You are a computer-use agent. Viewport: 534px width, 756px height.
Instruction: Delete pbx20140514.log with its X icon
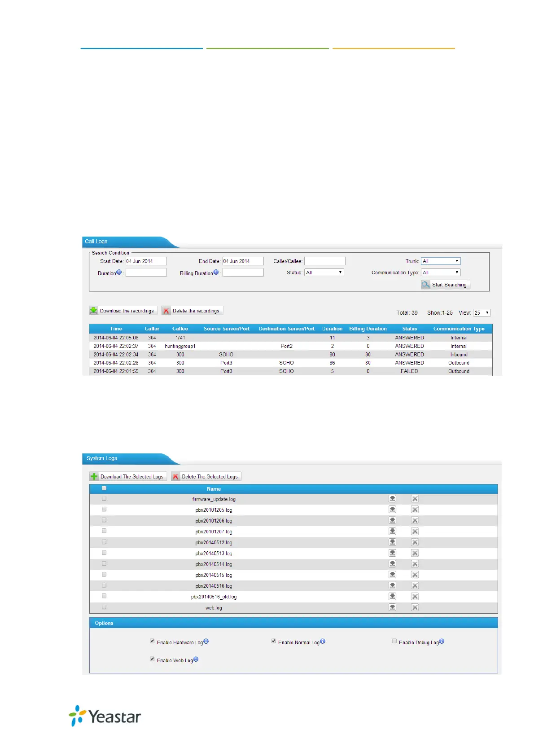pos(415,564)
